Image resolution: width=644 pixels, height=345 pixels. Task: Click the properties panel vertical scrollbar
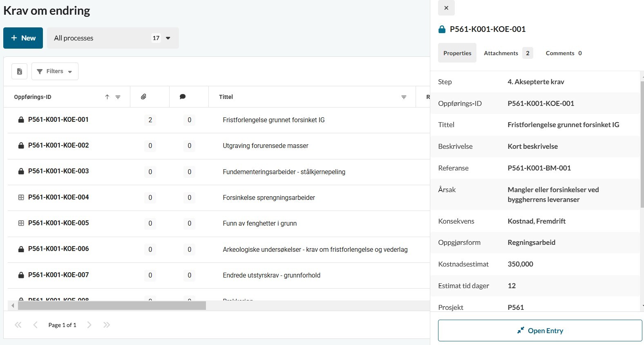[642, 143]
